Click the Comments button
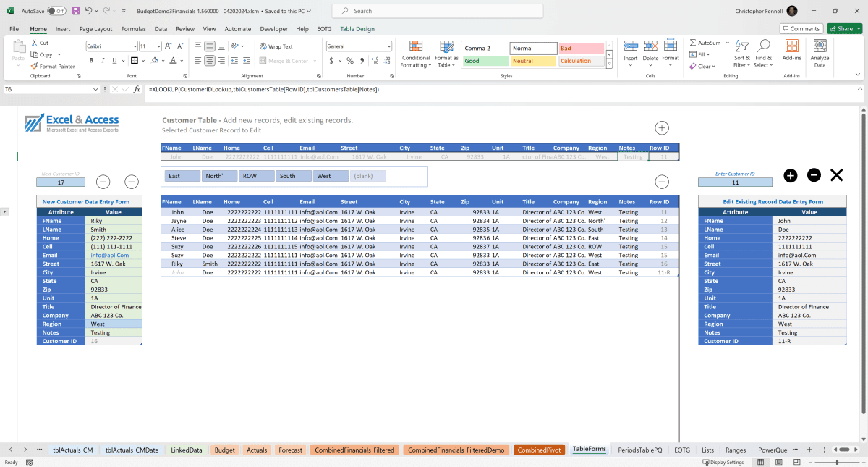Viewport: 868px width, 467px height. [x=801, y=29]
